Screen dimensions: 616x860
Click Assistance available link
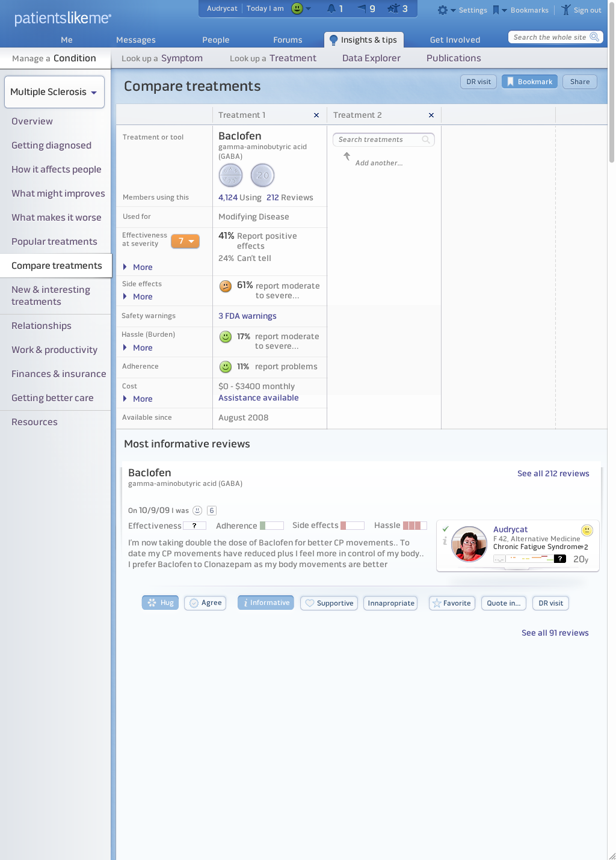(x=259, y=398)
